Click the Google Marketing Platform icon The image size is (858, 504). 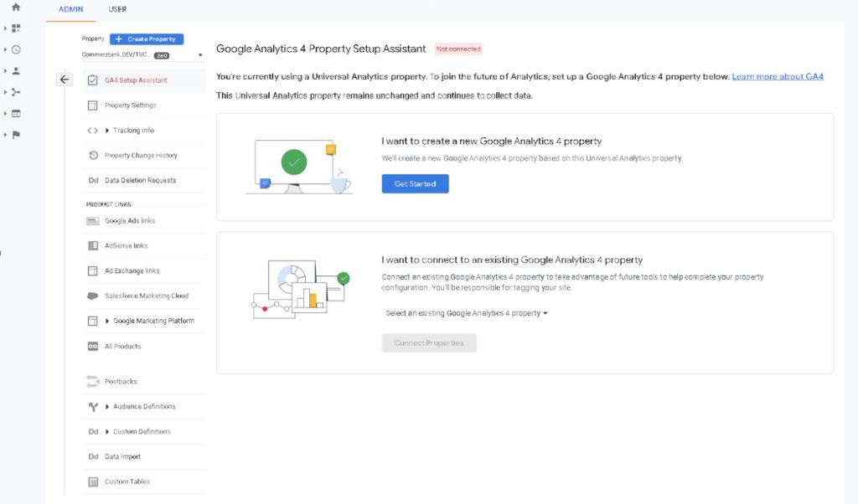(92, 321)
